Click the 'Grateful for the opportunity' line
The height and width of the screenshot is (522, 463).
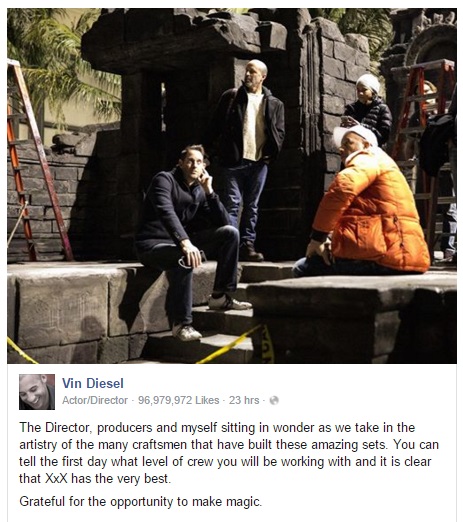point(140,501)
